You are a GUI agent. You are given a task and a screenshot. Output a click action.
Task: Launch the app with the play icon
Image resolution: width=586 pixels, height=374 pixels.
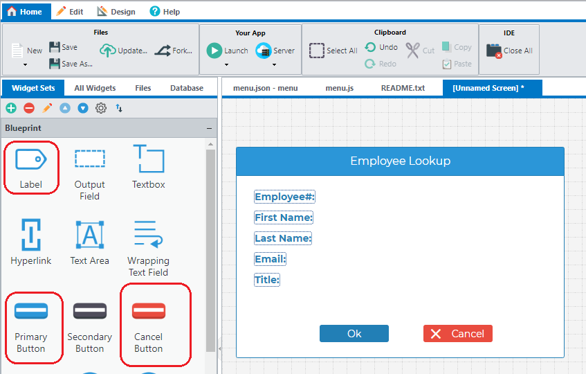(215, 50)
